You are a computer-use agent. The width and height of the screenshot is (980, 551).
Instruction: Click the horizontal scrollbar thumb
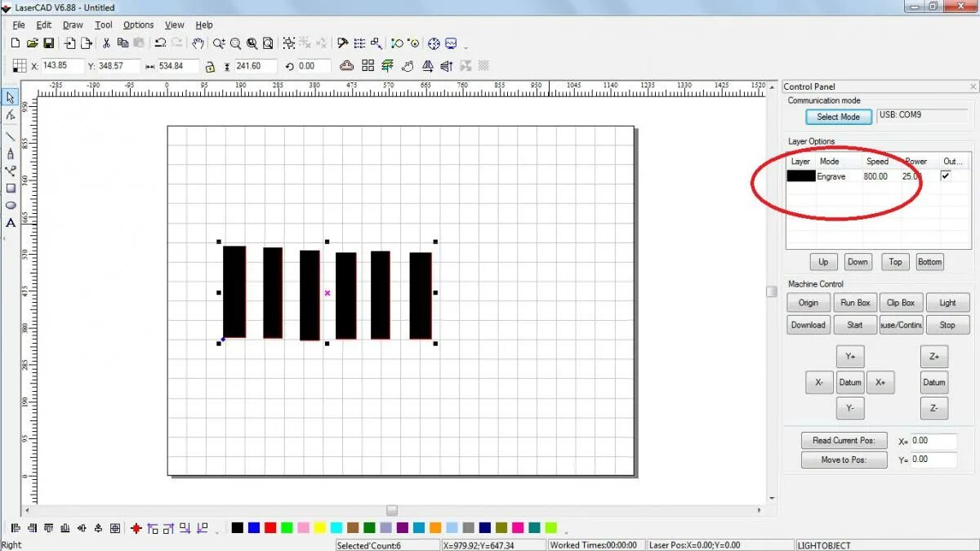(x=392, y=510)
